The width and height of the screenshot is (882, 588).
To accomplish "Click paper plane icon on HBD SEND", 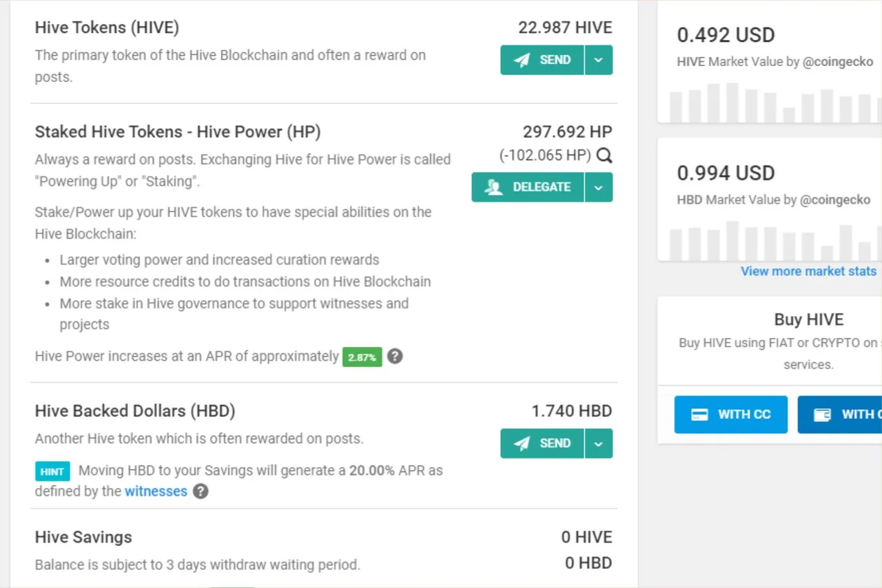I will [x=522, y=443].
